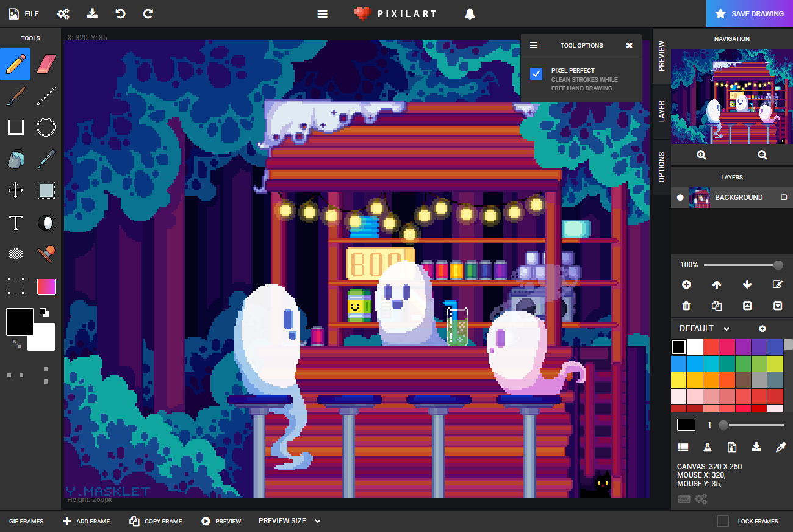Toggle Background layer visibility dot
This screenshot has height=532, width=793.
pos(680,198)
